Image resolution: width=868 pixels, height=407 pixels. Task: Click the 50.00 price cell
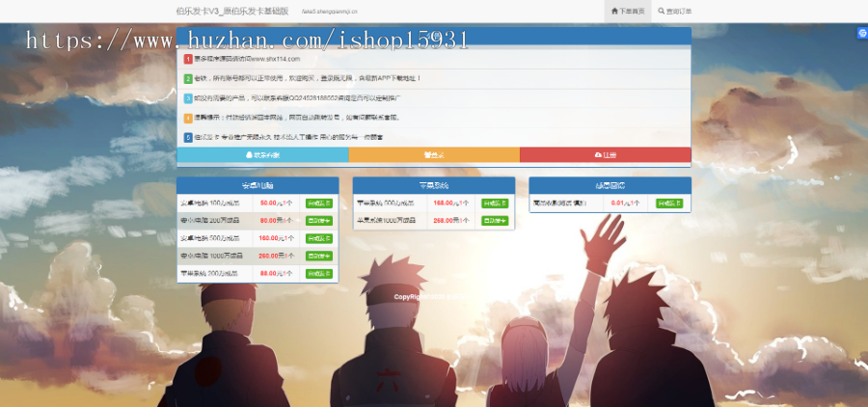coord(276,203)
